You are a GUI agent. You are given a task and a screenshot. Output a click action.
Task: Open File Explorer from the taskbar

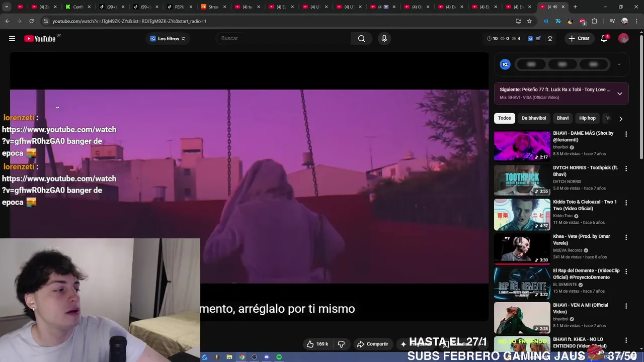(229, 357)
